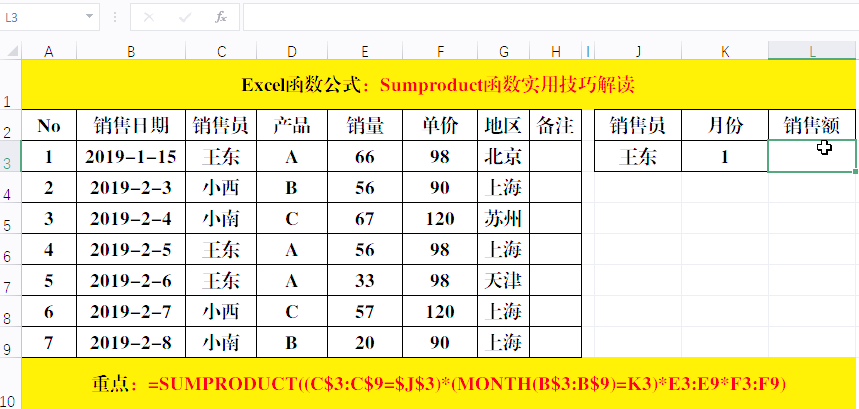The width and height of the screenshot is (859, 409).
Task: Select row 2 header
Action: click(10, 124)
